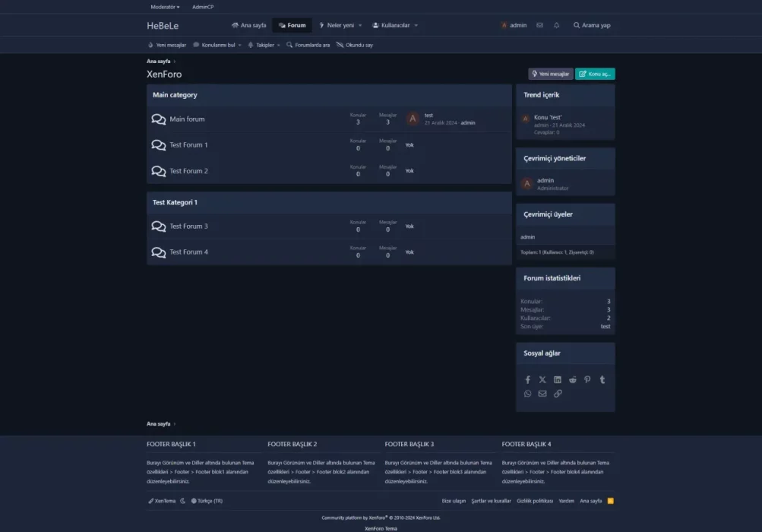Click the copy link icon under Sosyal ağlar
The image size is (762, 532).
(557, 394)
